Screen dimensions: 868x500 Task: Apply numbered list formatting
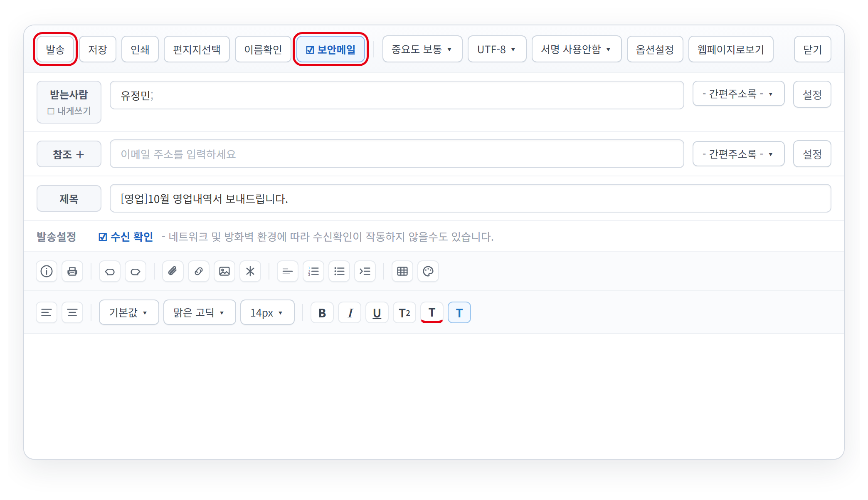[313, 271]
